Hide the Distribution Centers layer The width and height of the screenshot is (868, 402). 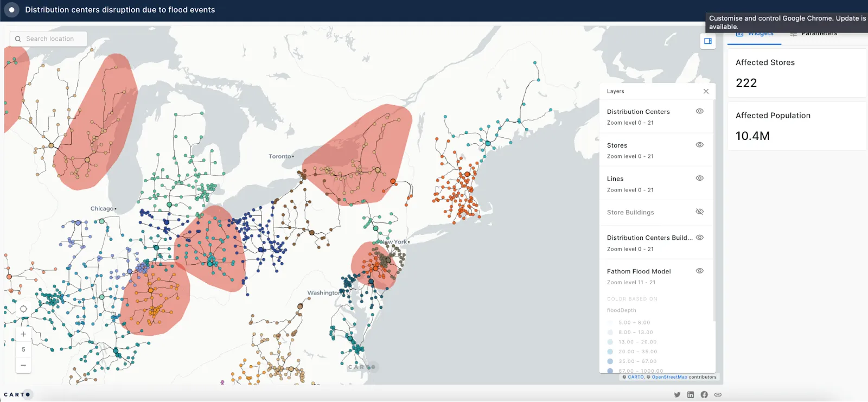pyautogui.click(x=699, y=111)
